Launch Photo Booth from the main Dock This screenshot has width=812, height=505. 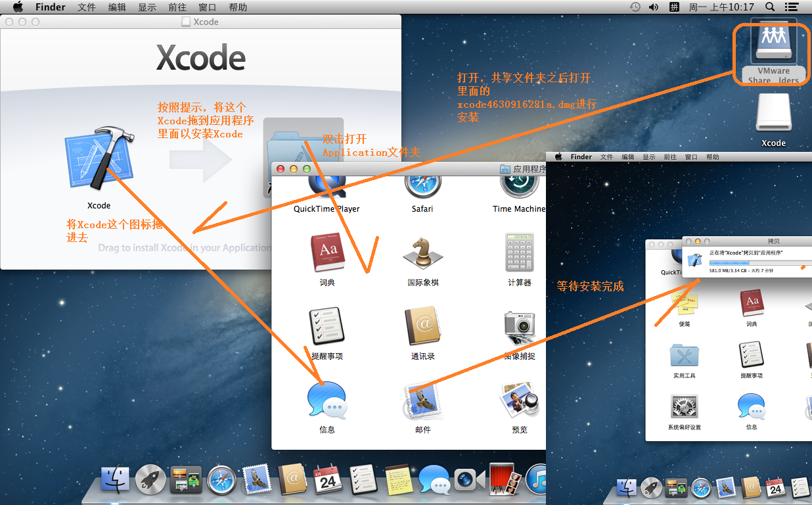[505, 479]
